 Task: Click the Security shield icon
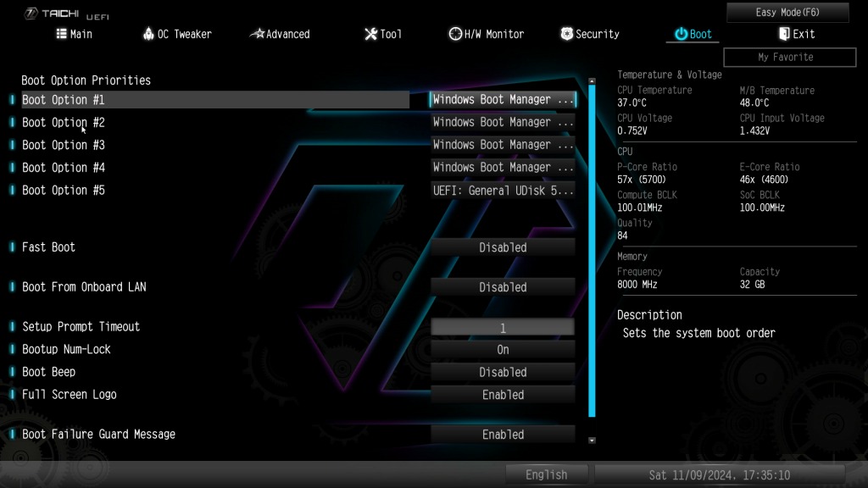click(567, 34)
